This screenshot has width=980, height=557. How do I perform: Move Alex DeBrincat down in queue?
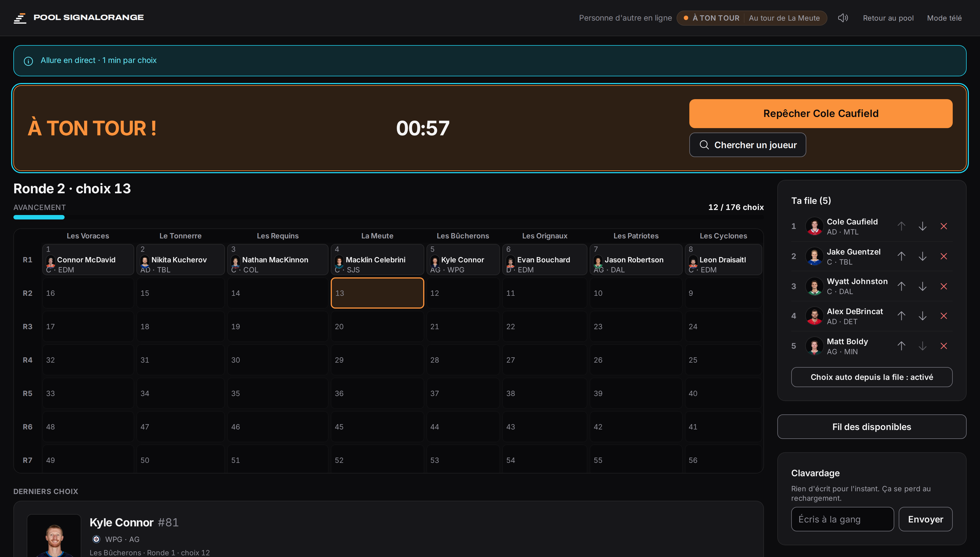(x=922, y=316)
